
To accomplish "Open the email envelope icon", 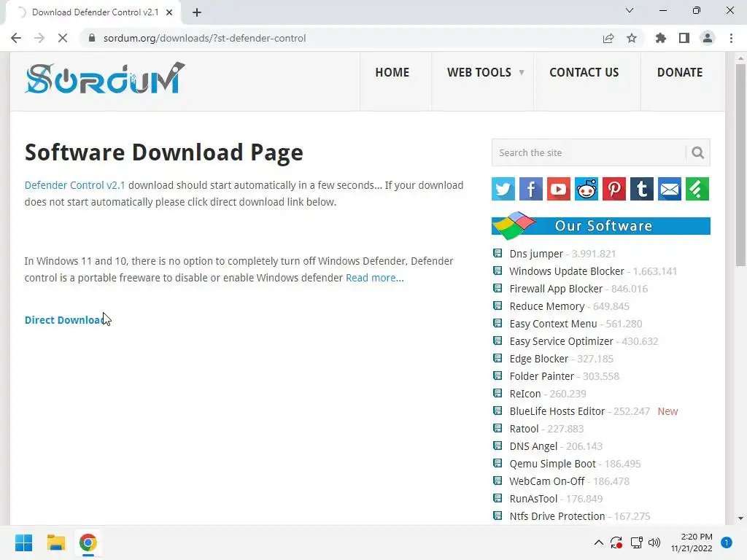I will click(670, 189).
